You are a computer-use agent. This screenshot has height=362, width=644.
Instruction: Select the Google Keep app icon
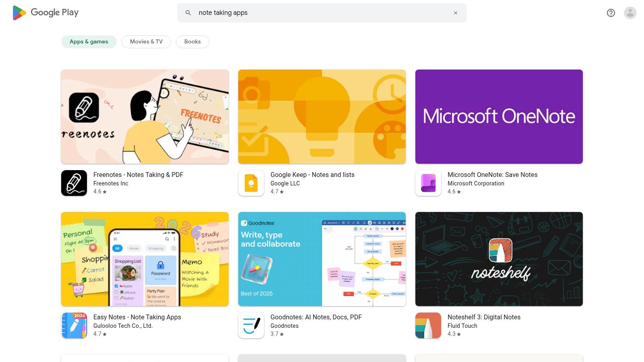point(251,183)
